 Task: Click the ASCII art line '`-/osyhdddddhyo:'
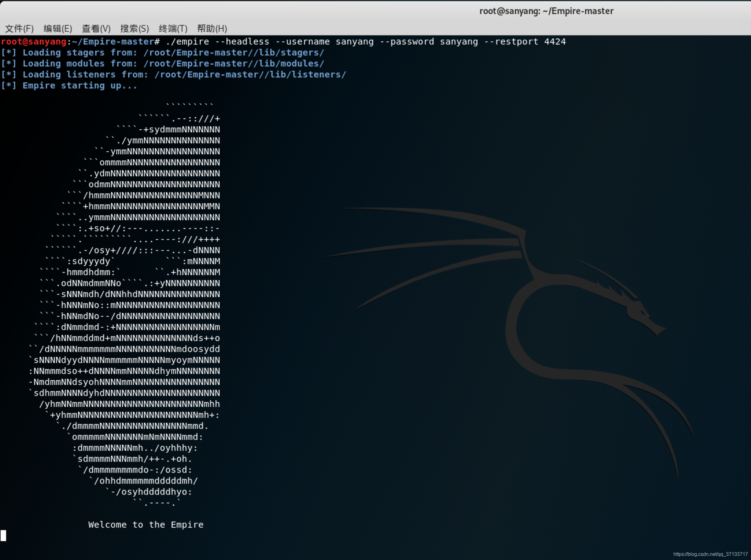[x=149, y=492]
